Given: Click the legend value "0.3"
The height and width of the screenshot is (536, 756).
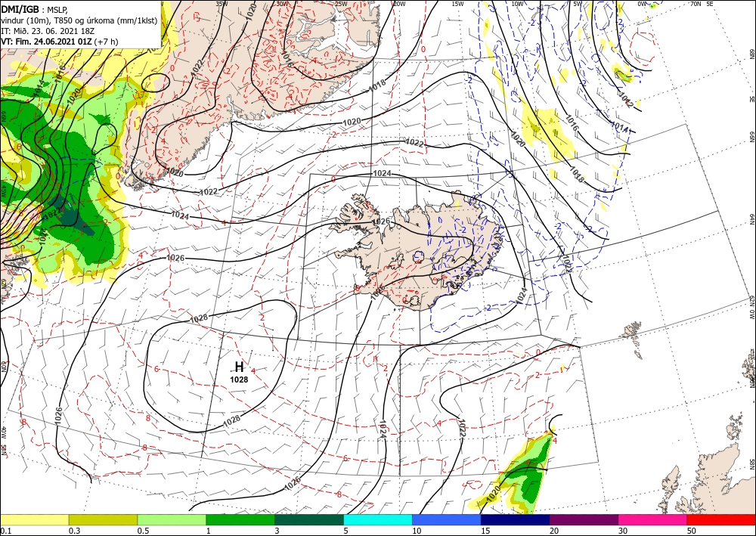Looking at the screenshot, I should (74, 531).
